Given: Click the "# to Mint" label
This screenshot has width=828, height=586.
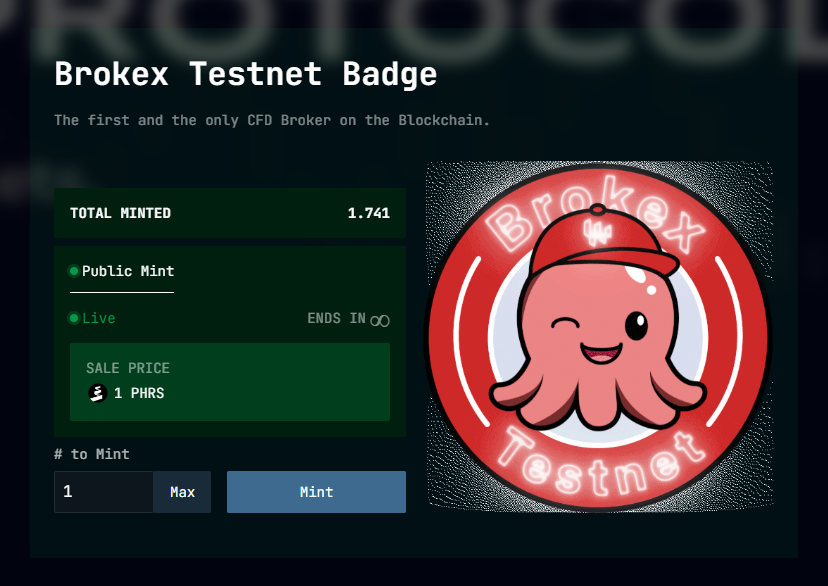Looking at the screenshot, I should pyautogui.click(x=92, y=454).
